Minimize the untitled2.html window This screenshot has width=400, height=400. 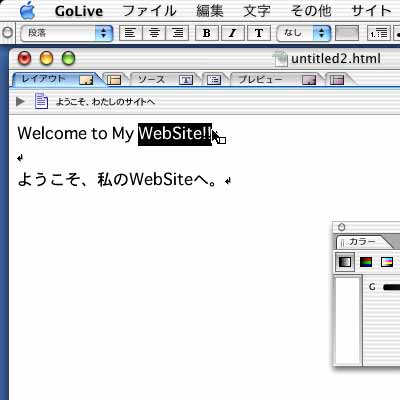tap(46, 59)
